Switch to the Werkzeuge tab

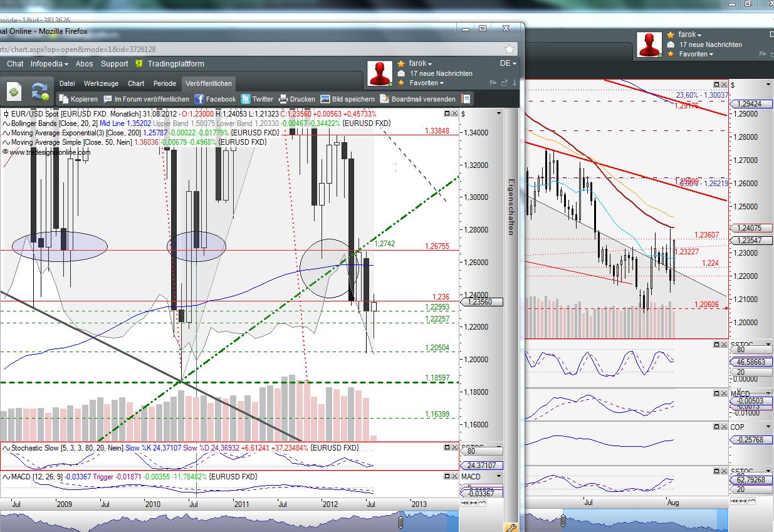click(101, 83)
